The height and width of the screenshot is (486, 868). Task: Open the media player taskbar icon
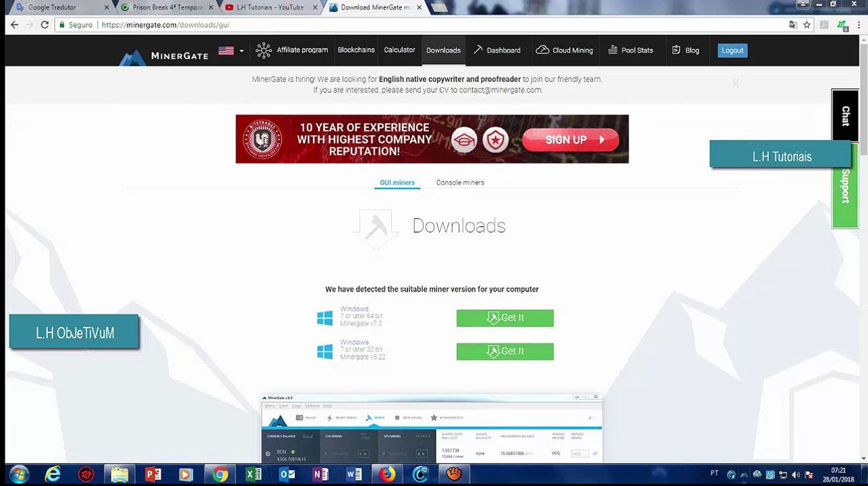[x=186, y=475]
